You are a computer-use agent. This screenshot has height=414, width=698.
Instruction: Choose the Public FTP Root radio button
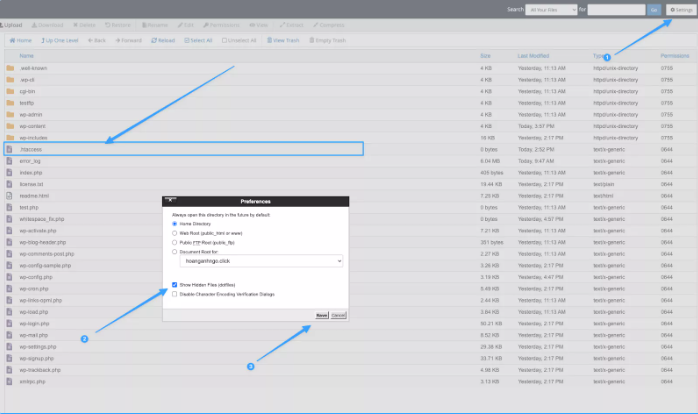[x=175, y=241]
